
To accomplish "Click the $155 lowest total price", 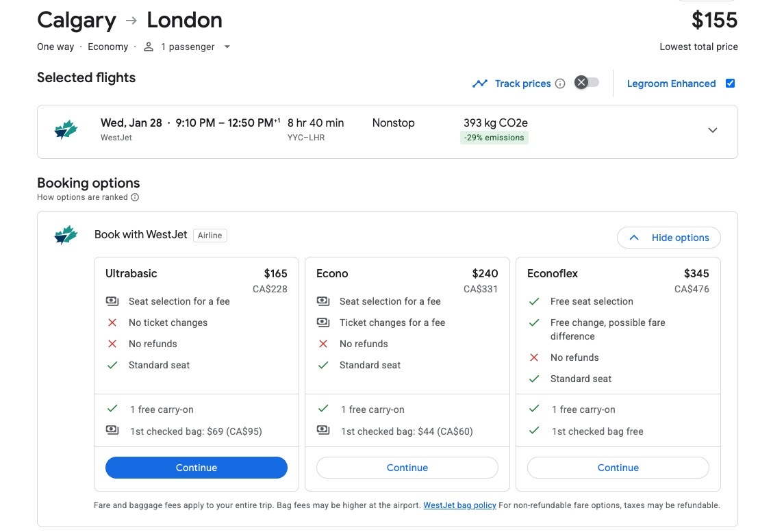I will [714, 20].
